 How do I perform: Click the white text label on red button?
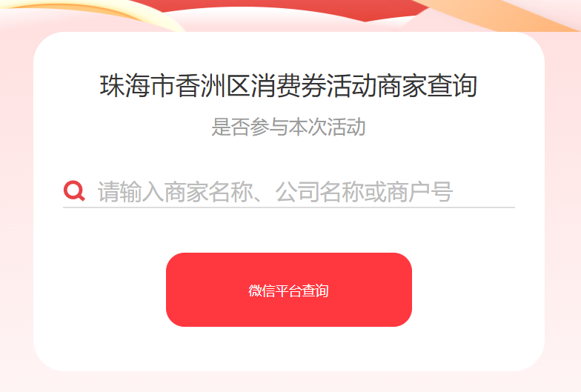[288, 290]
